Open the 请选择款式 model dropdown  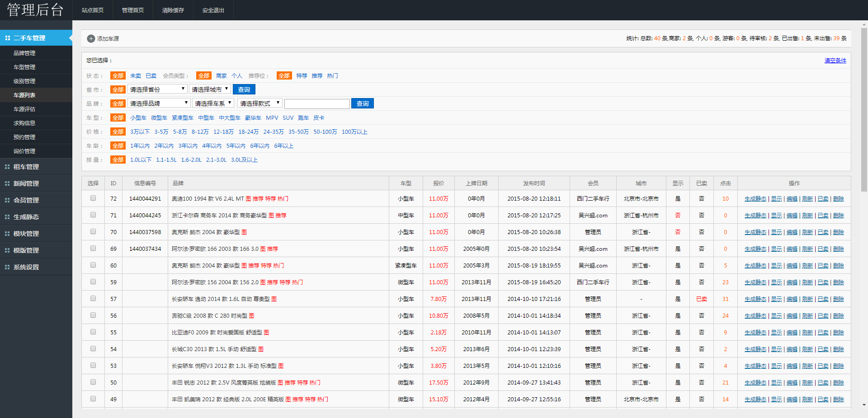pos(260,103)
